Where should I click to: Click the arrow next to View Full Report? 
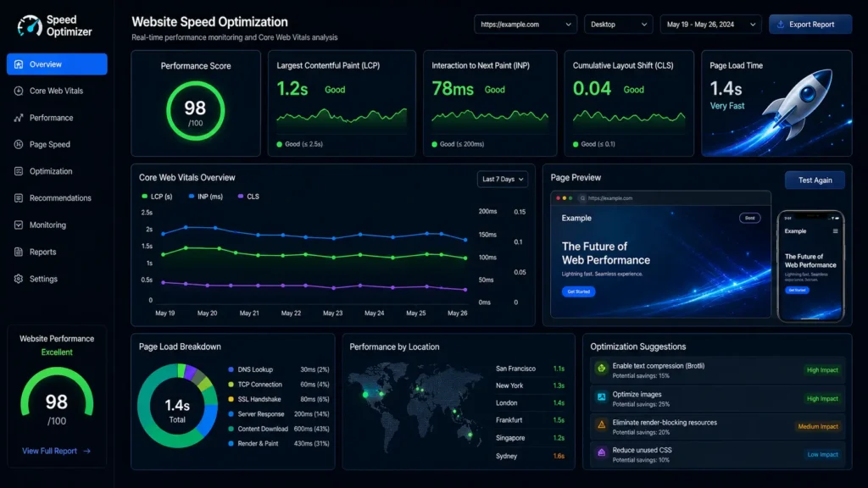[x=87, y=451]
